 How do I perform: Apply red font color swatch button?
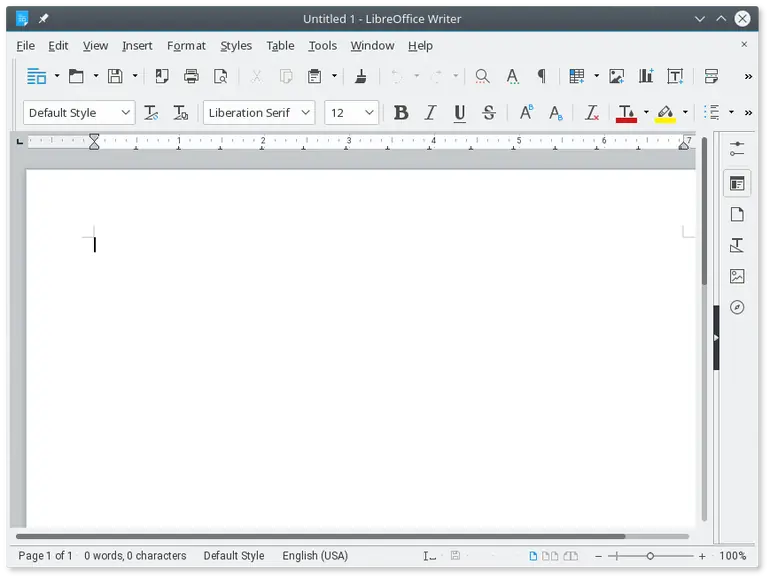point(626,113)
